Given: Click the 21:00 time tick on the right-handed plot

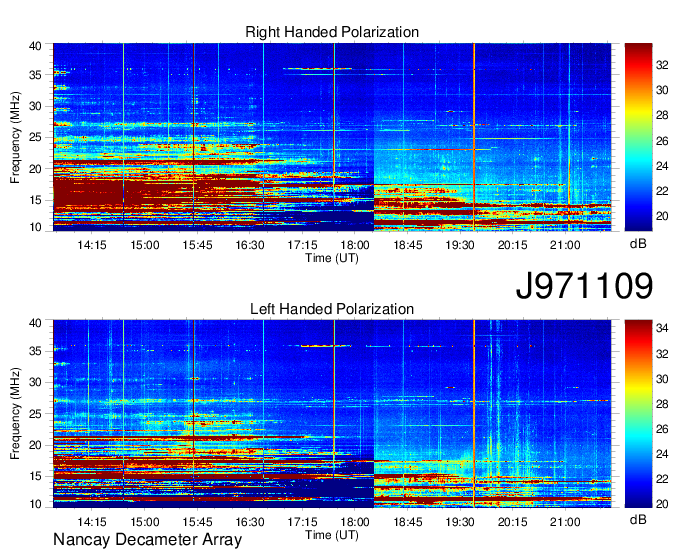Looking at the screenshot, I should (565, 245).
